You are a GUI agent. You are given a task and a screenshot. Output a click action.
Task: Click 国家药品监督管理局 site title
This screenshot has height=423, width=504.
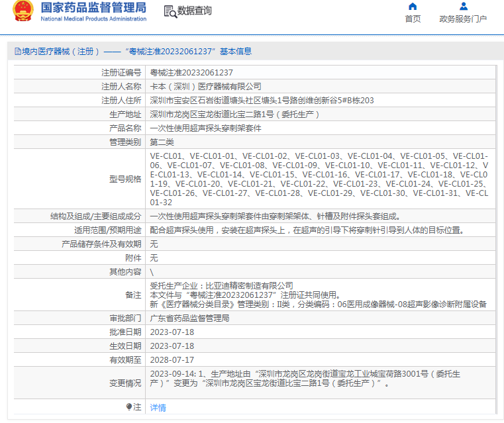(93, 8)
